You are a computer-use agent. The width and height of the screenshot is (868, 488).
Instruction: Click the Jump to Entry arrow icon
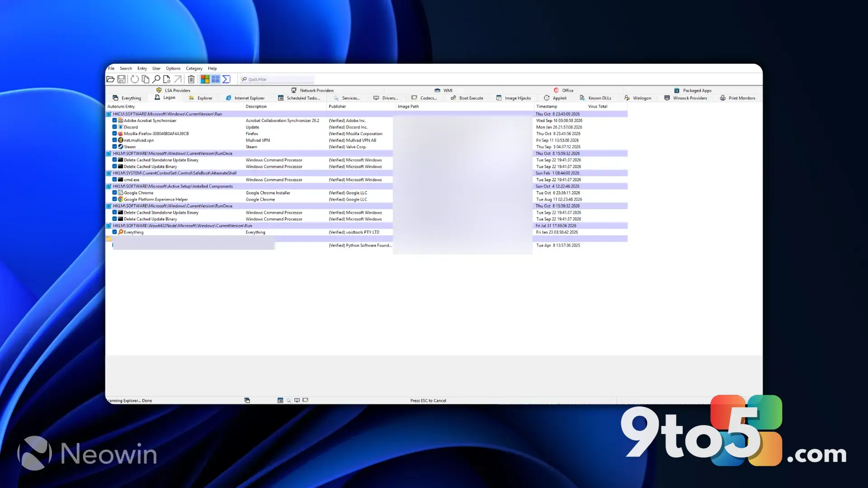click(178, 79)
